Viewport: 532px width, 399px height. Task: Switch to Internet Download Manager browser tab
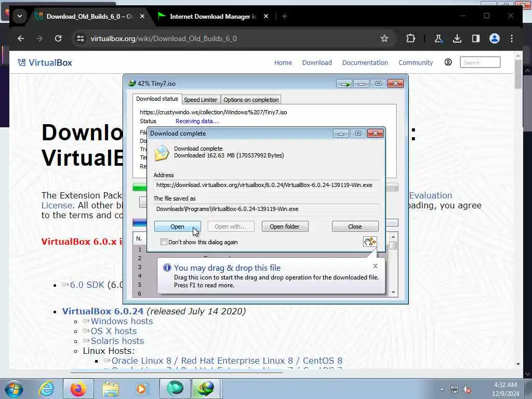click(x=212, y=16)
